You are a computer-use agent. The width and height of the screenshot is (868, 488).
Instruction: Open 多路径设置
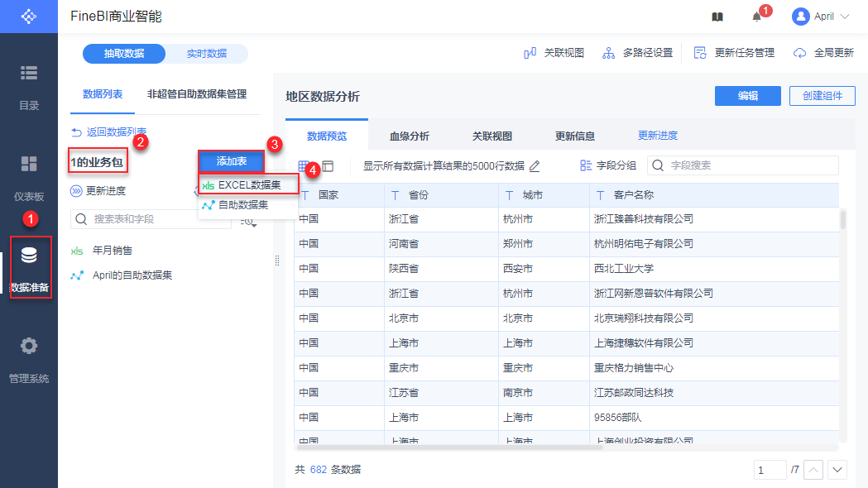[638, 53]
